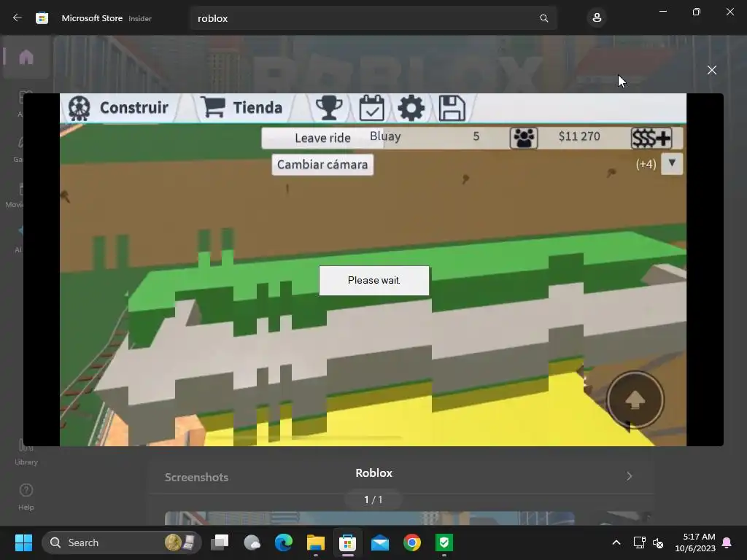Open the notifications bell icon
This screenshot has width=747, height=560.
click(x=727, y=542)
